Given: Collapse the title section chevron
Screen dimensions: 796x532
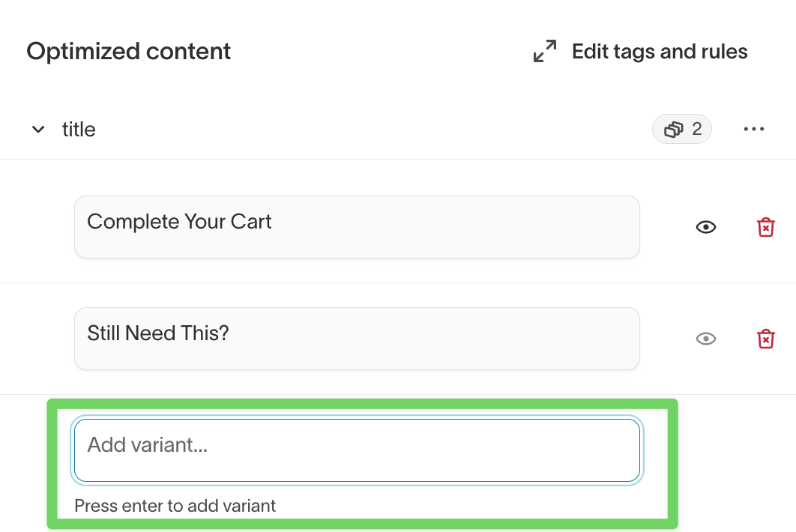Looking at the screenshot, I should [x=37, y=130].
